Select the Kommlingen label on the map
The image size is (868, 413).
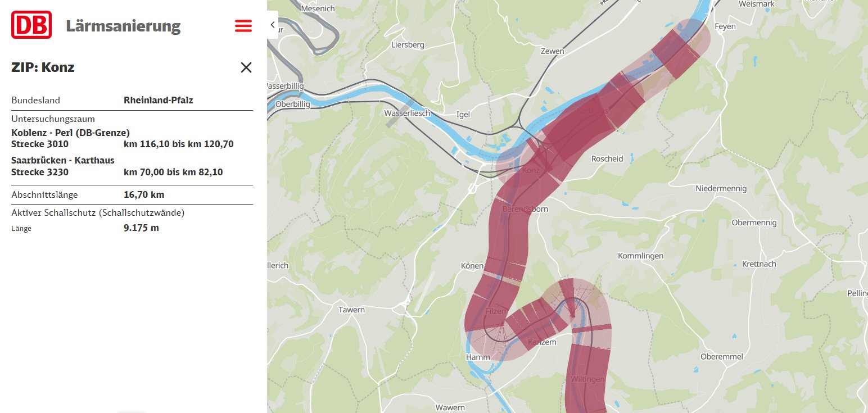(640, 256)
